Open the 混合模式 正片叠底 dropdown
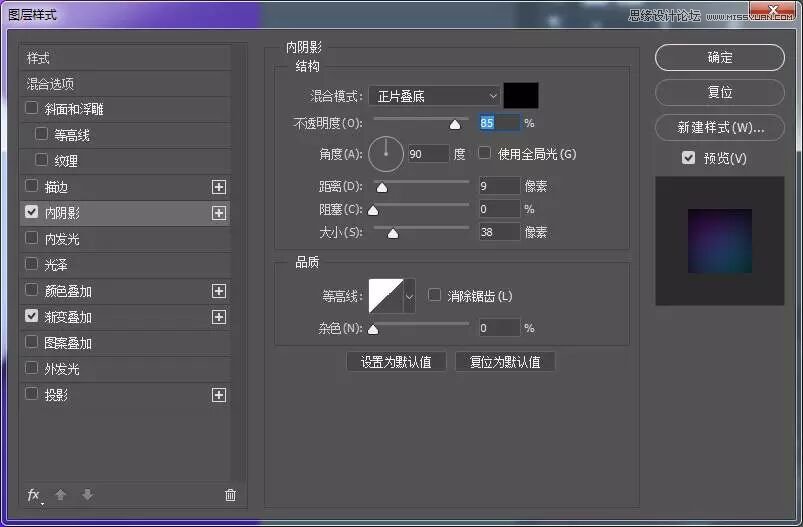This screenshot has height=527, width=803. pyautogui.click(x=434, y=96)
